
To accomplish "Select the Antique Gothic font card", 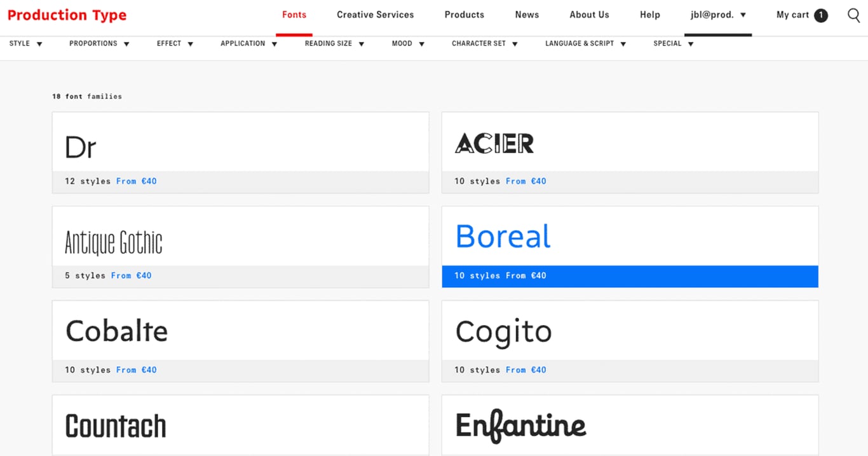I will (x=240, y=247).
